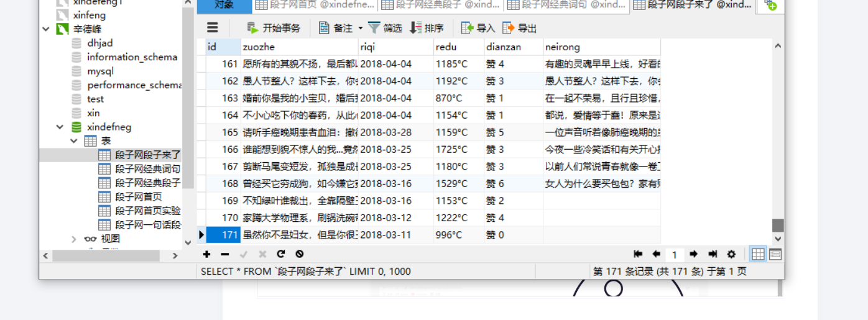The height and width of the screenshot is (320, 868).
Task: Switch to 段子网经典段子 @xind... tab
Action: click(441, 6)
